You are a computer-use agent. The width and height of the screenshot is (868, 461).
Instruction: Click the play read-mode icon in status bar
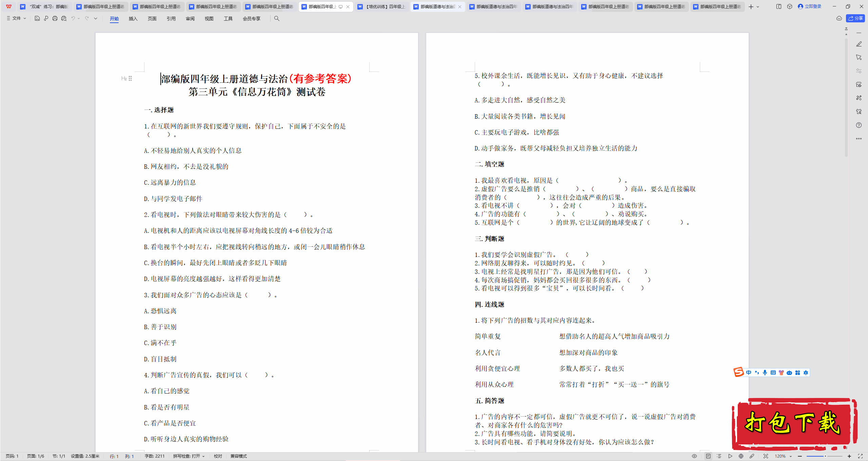tap(730, 456)
